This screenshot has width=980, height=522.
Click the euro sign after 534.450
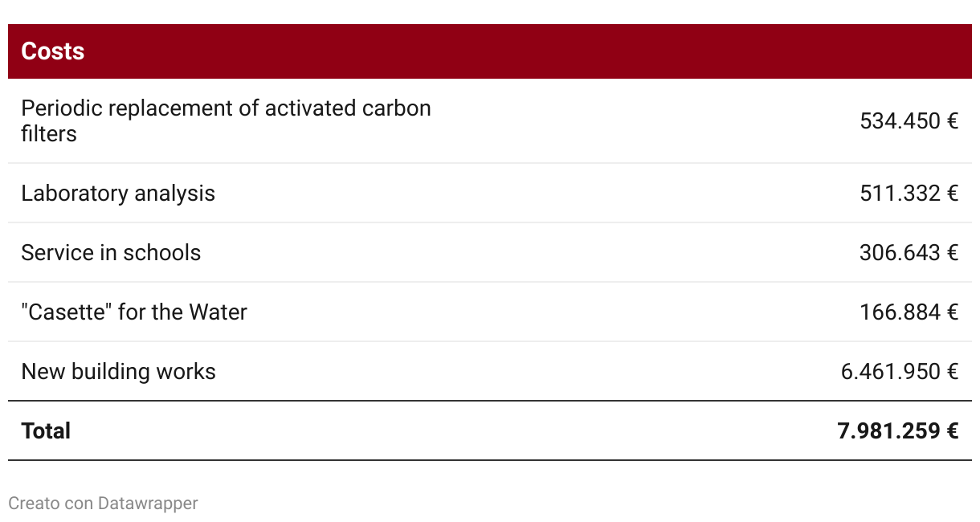pyautogui.click(x=952, y=120)
